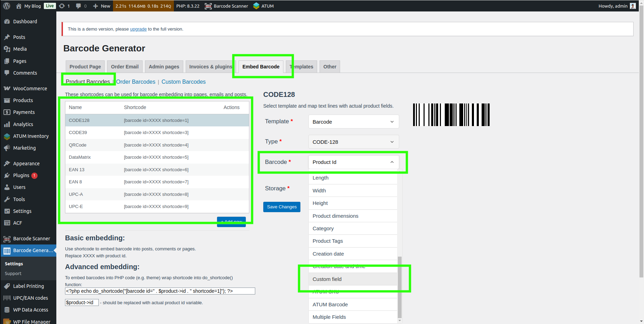644x324 pixels.
Task: Click the New plus icon
Action: point(96,6)
